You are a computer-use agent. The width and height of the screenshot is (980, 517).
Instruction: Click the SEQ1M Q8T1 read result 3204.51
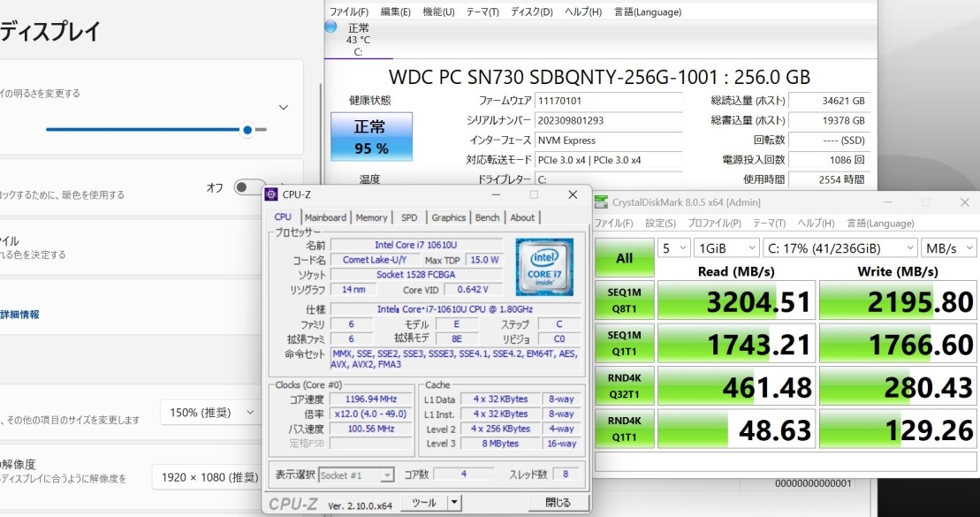pos(737,300)
